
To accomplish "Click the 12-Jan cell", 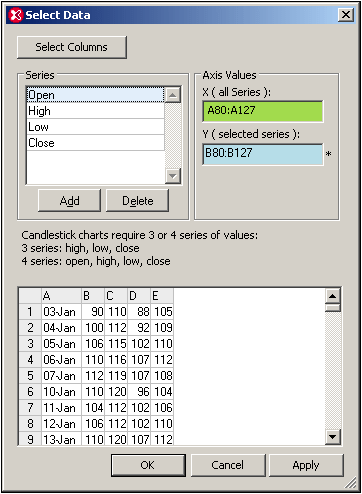I will (x=61, y=424).
